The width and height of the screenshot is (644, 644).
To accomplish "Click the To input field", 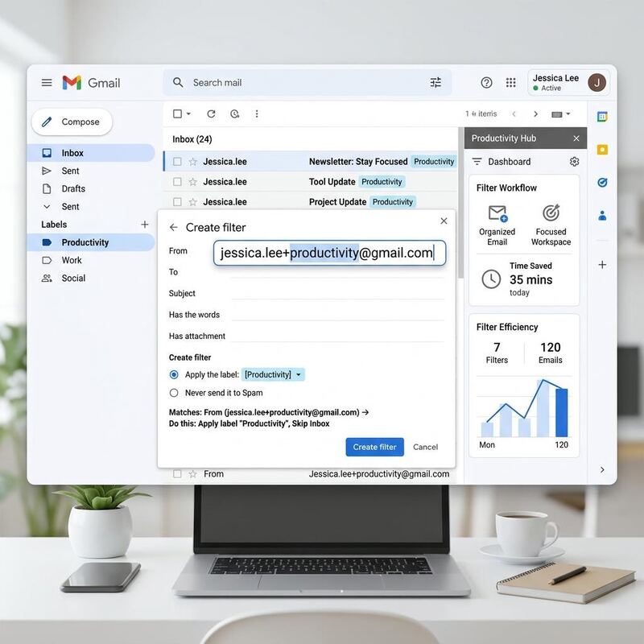I will click(x=337, y=272).
